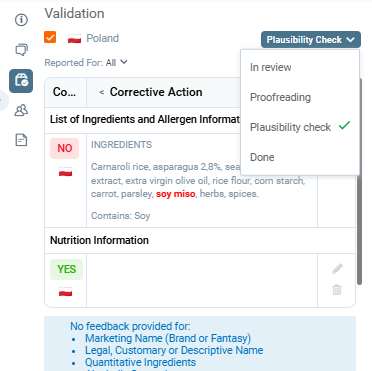This screenshot has height=371, width=372.
Task: Uncheck the Poland checkbox
Action: point(50,37)
